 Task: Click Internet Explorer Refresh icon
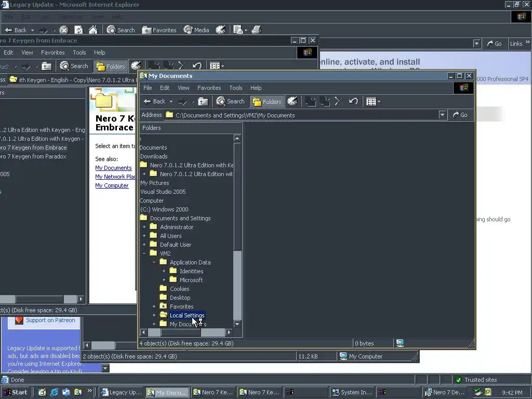tap(78, 30)
